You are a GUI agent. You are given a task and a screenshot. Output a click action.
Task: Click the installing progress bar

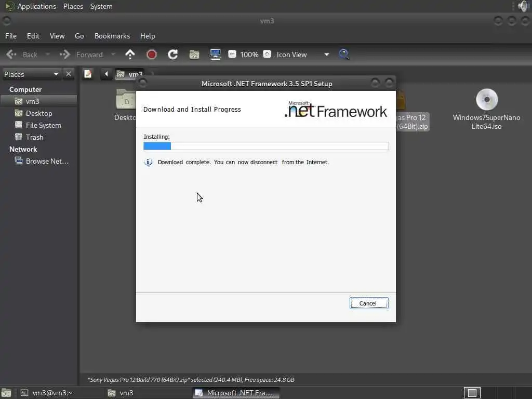[x=266, y=146]
